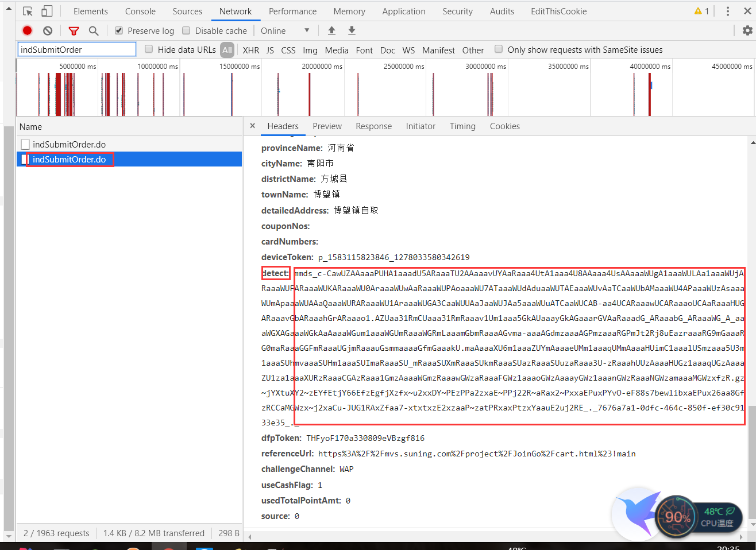
Task: Search within network requests
Action: 94,30
